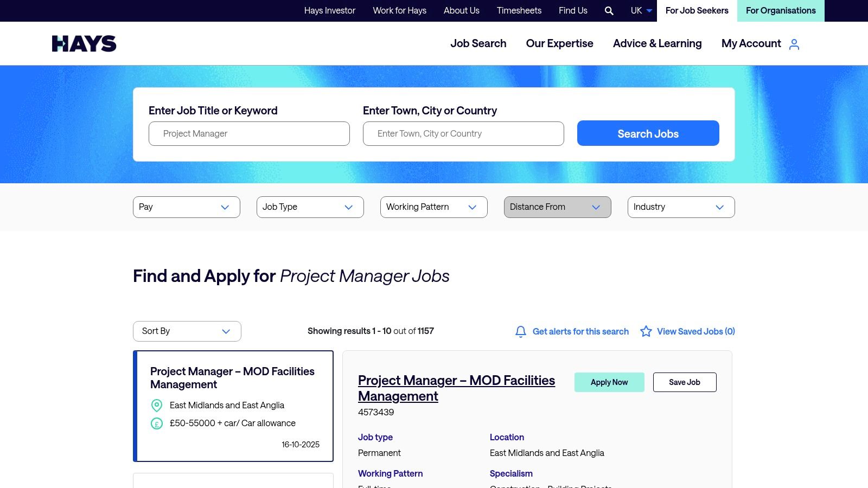Open the My Account menu

pyautogui.click(x=751, y=43)
